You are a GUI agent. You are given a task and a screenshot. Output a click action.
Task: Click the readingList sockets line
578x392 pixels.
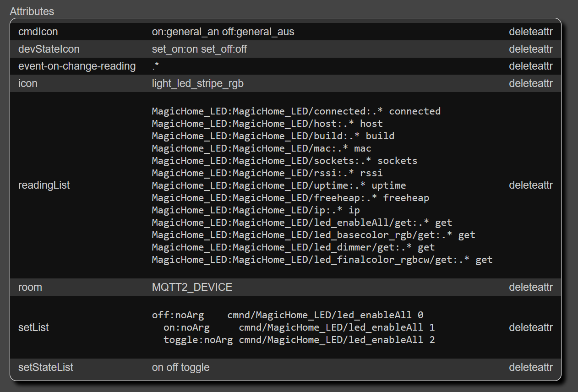click(285, 161)
